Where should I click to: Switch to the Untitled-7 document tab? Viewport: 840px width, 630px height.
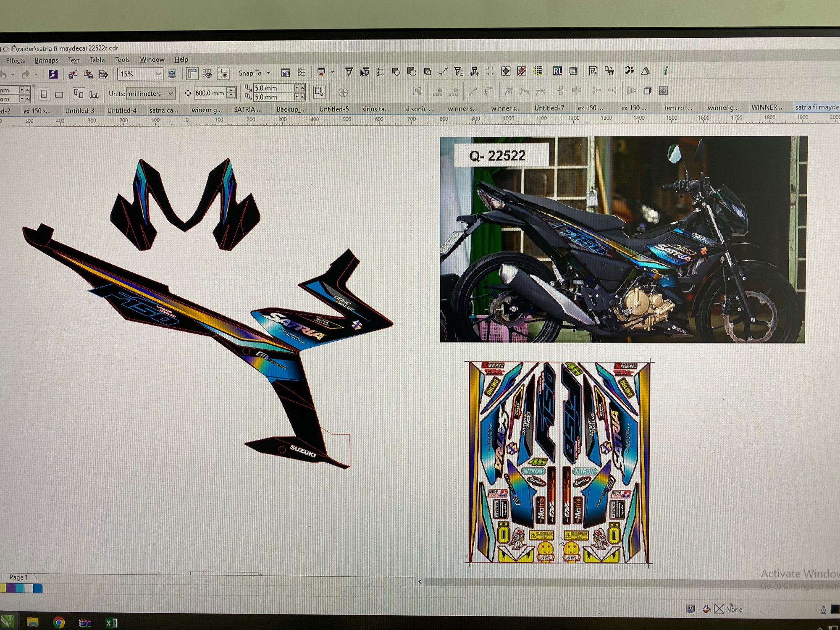[549, 108]
